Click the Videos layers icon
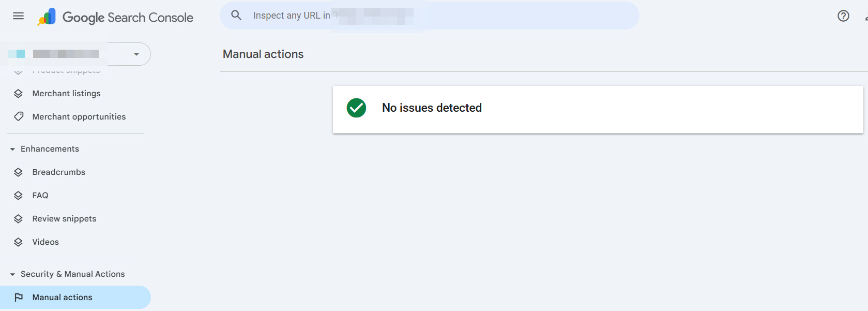868x311 pixels. 19,242
